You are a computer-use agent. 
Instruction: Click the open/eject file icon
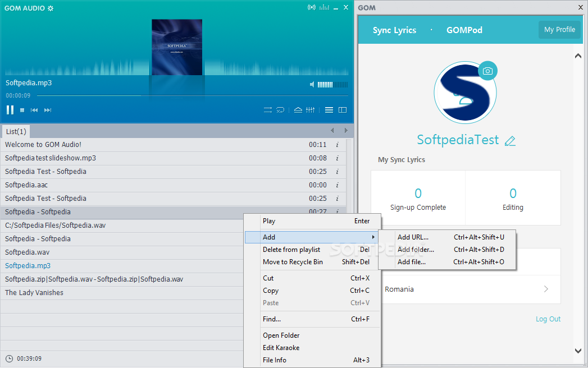click(298, 110)
